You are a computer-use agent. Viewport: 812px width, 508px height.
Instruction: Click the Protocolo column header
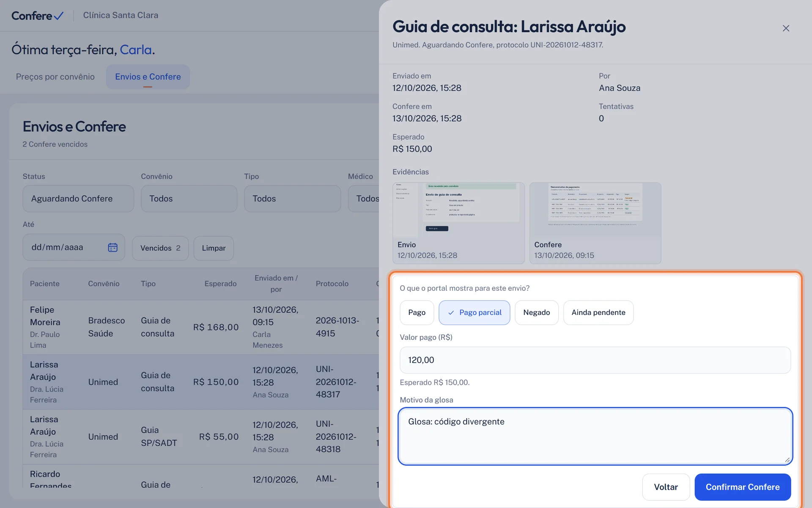click(x=332, y=284)
